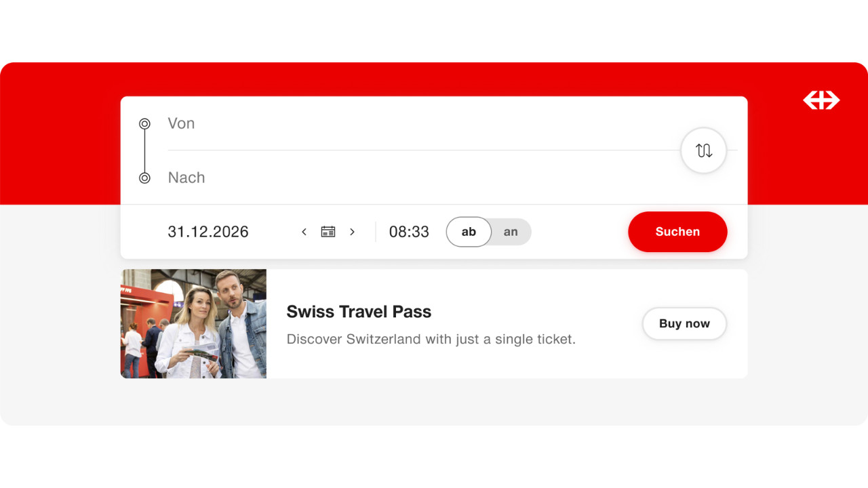Click the SBB logo in the red header
Screen dimensions: 868x488
click(821, 100)
